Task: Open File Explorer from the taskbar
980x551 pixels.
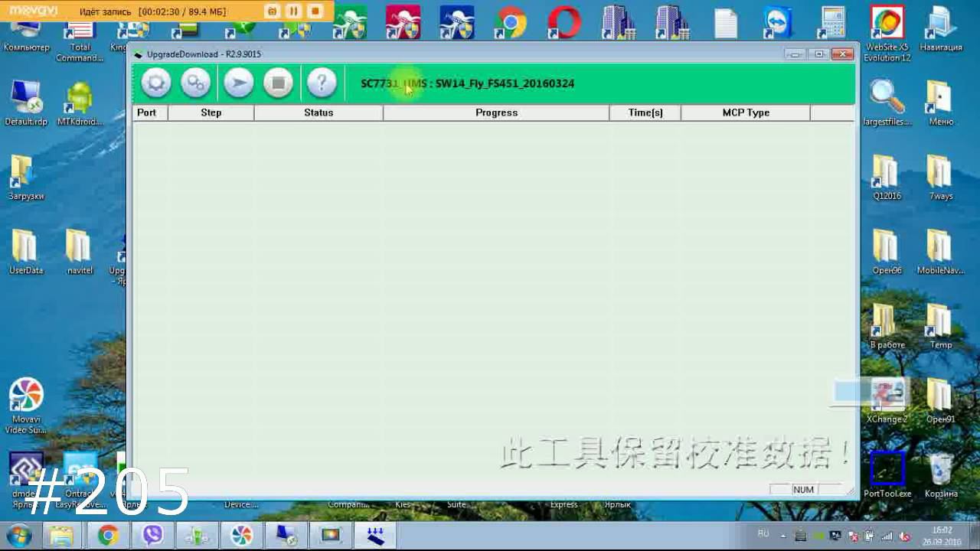Action: tap(62, 536)
